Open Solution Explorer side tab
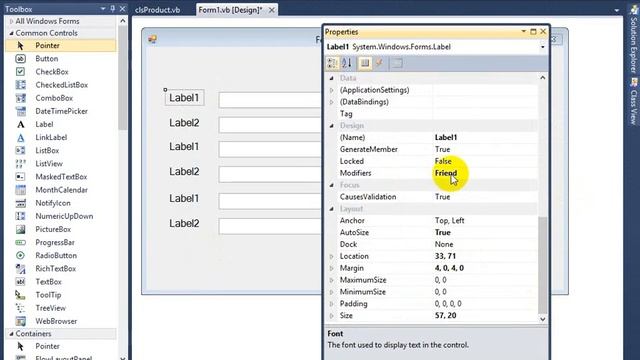Screen dimensions: 640x360 (634, 40)
